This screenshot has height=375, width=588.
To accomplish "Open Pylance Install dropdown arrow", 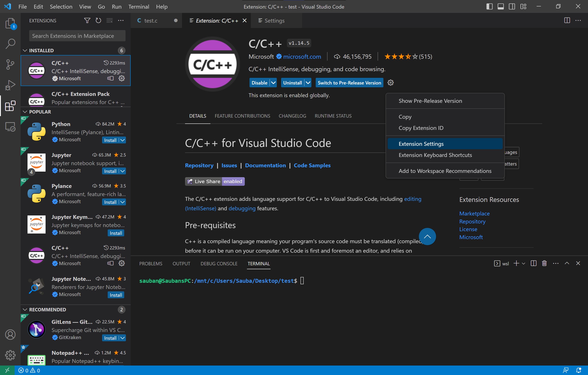I will [x=122, y=202].
